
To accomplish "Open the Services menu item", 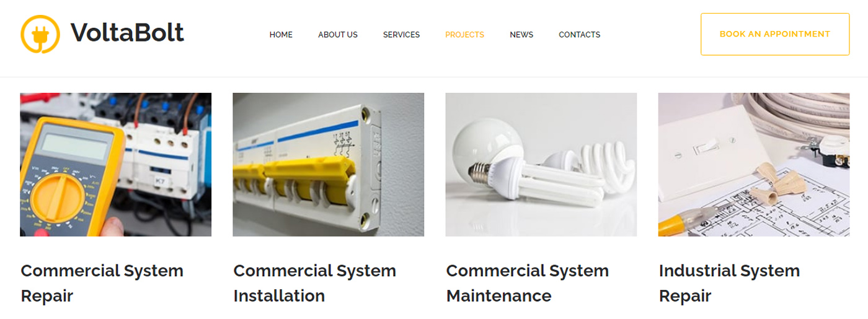I will tap(401, 35).
